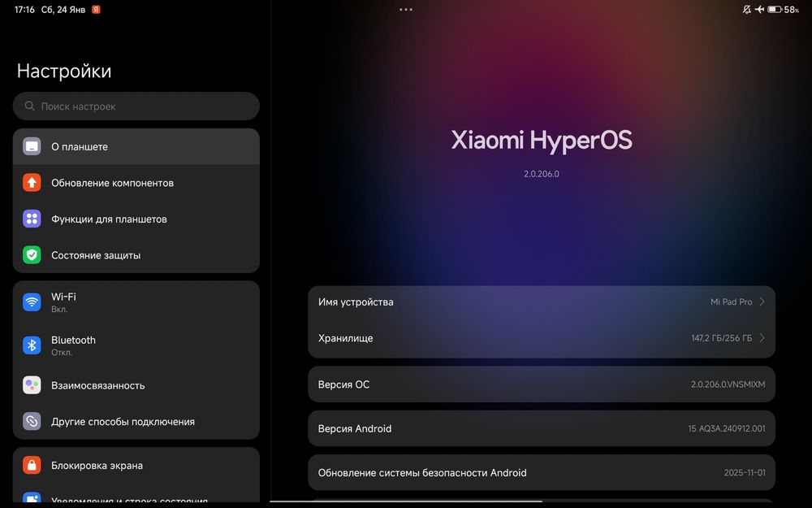Open Блокировка экрана settings
Image resolution: width=812 pixels, height=508 pixels.
coord(136,465)
